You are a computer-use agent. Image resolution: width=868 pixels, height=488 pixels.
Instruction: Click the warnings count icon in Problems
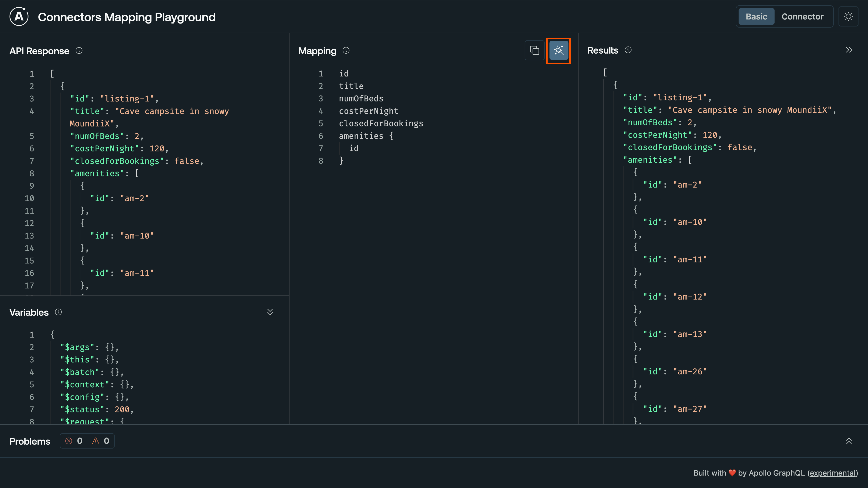(x=96, y=441)
